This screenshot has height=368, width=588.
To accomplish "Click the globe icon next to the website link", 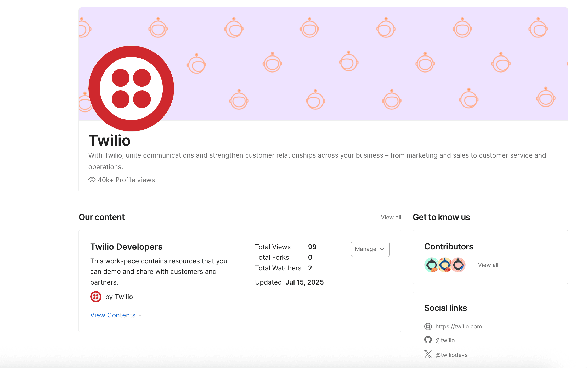I will (428, 326).
